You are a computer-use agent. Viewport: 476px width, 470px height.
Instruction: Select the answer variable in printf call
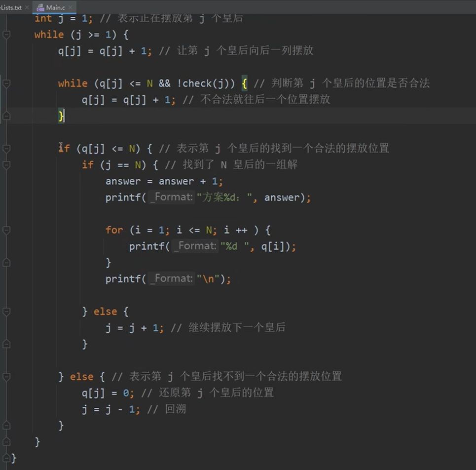click(282, 197)
